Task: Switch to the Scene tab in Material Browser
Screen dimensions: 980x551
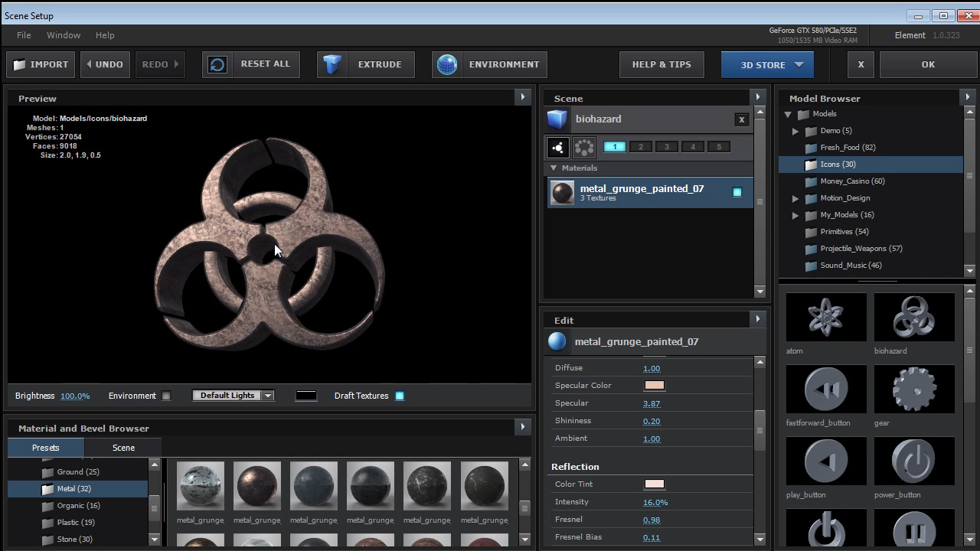Action: [x=123, y=448]
